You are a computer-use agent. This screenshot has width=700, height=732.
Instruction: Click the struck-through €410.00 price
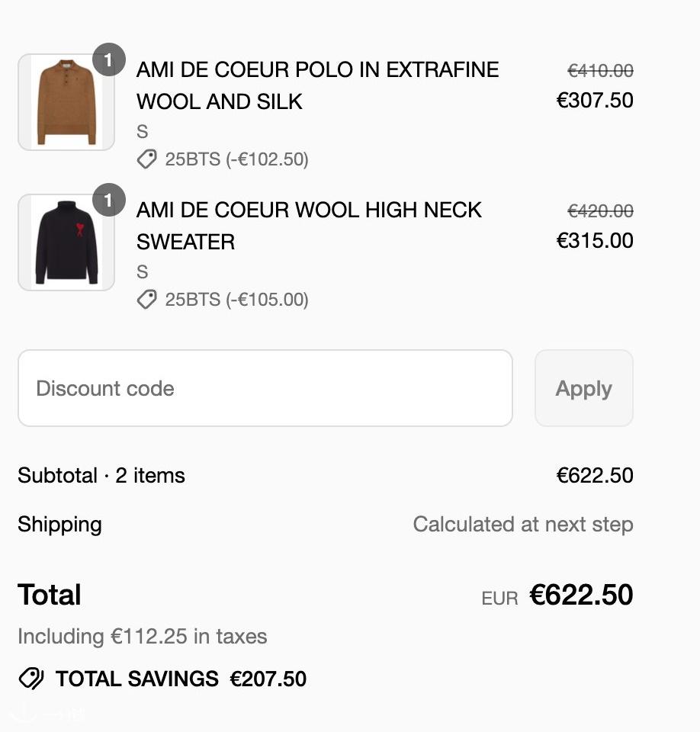[600, 71]
